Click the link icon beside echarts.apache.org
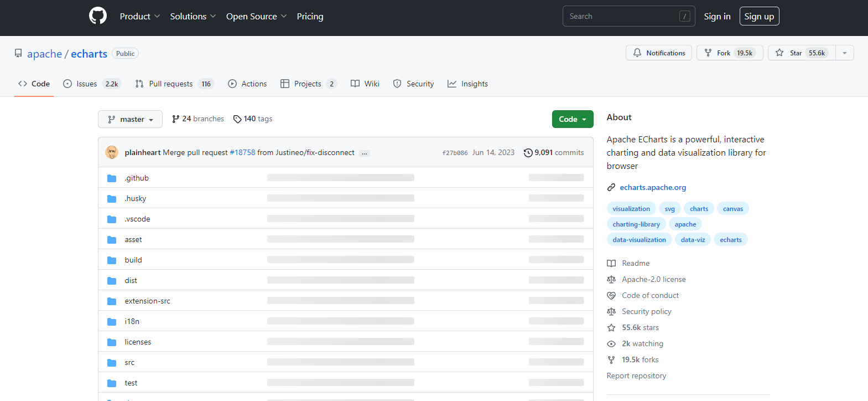The height and width of the screenshot is (401, 868). 611,188
